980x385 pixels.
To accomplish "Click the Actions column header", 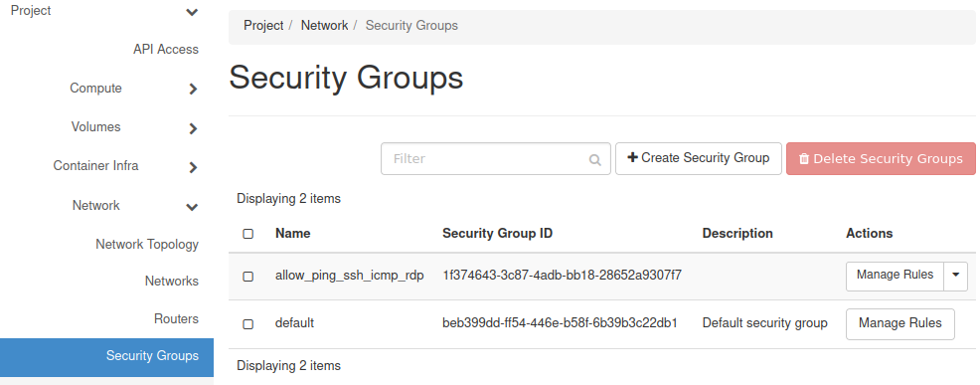I will (x=870, y=234).
